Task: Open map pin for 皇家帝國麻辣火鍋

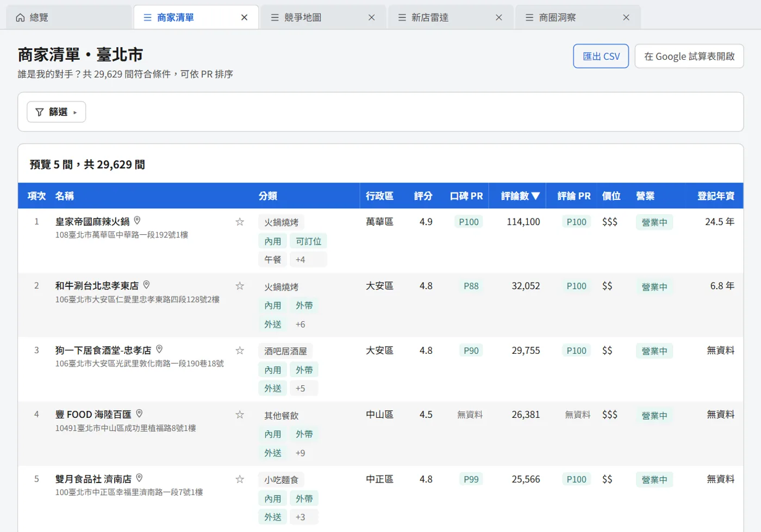Action: tap(137, 221)
